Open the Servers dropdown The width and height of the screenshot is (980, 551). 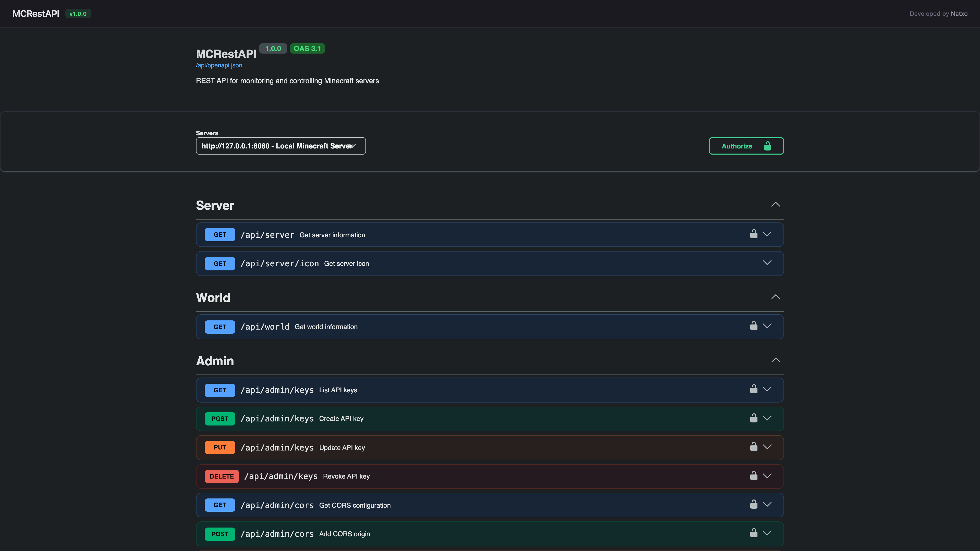[281, 146]
